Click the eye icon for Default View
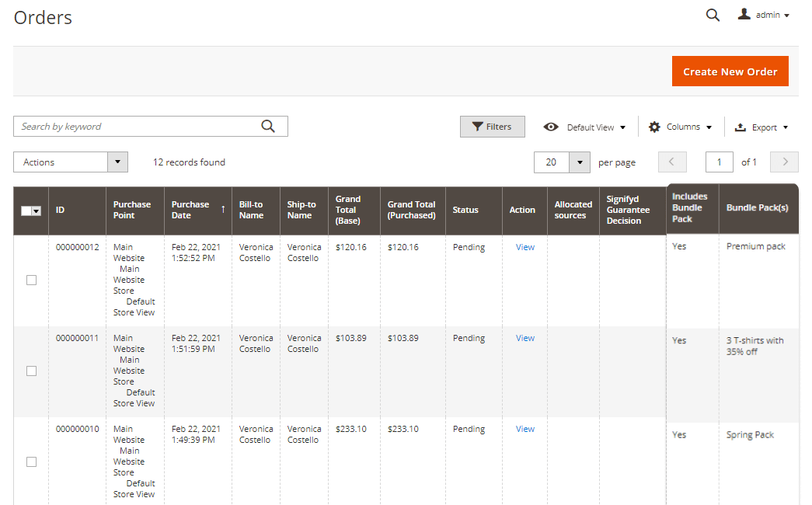Image resolution: width=812 pixels, height=505 pixels. pyautogui.click(x=551, y=127)
